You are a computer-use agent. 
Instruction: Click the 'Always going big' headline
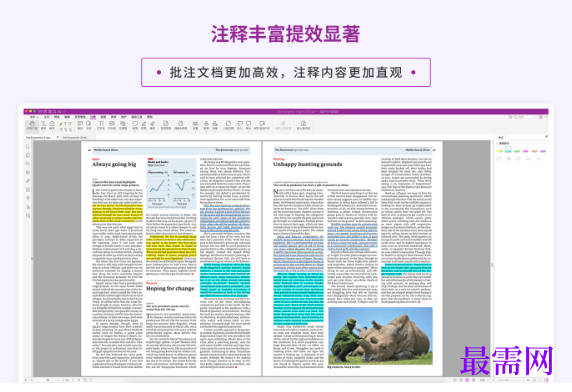coord(114,164)
